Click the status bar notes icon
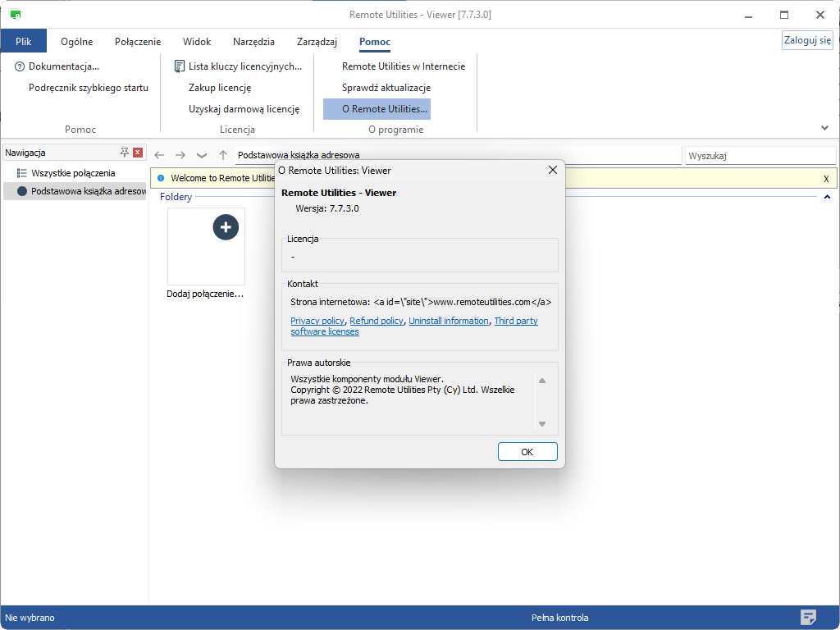Image resolution: width=840 pixels, height=630 pixels. click(x=808, y=617)
